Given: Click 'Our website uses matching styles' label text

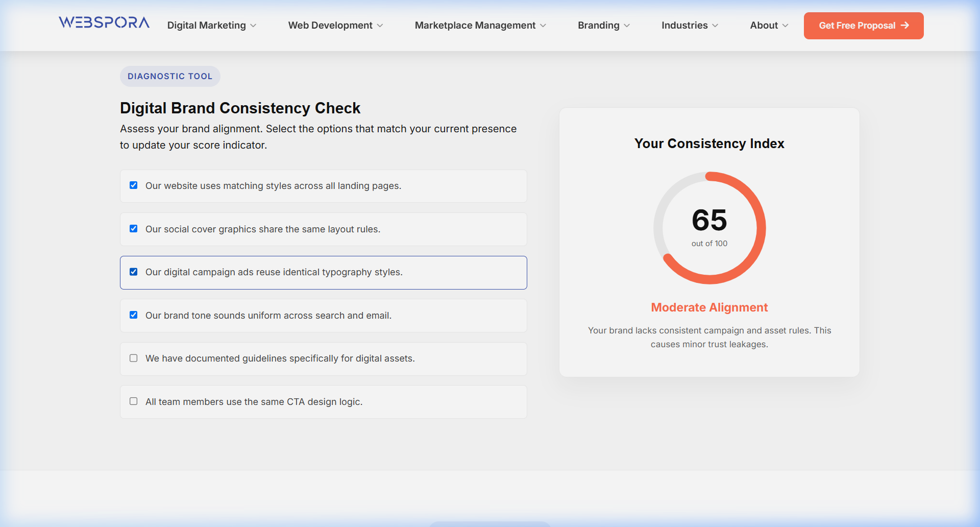Looking at the screenshot, I should point(274,186).
